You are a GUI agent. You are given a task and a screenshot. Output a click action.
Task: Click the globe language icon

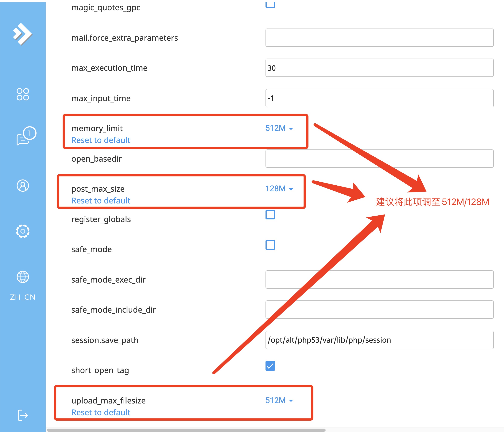[23, 277]
